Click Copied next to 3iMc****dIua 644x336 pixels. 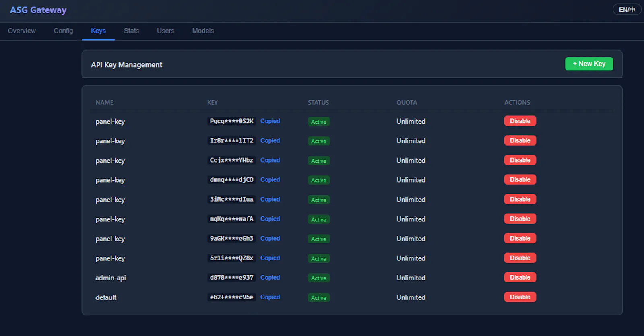[x=270, y=199]
